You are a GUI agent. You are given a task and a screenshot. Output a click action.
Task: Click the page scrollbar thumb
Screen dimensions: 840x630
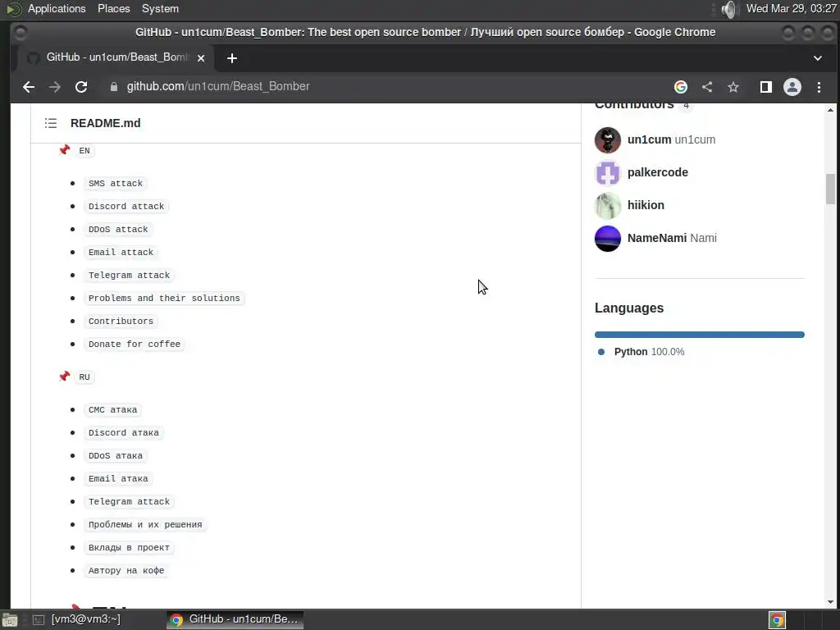tap(830, 189)
